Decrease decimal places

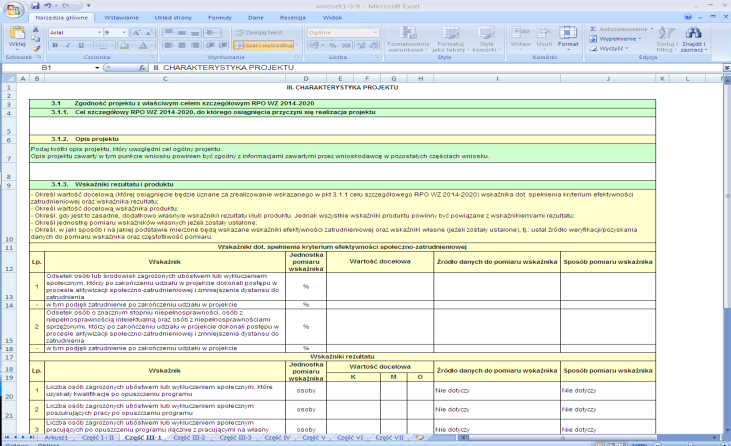(x=374, y=45)
